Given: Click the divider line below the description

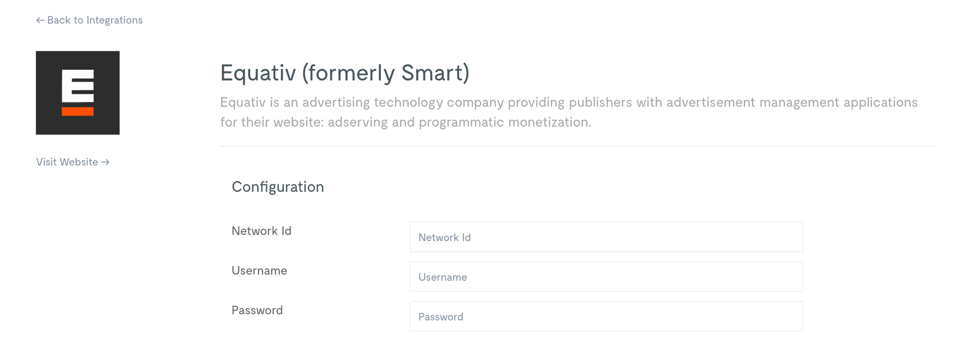Looking at the screenshot, I should pyautogui.click(x=577, y=146).
